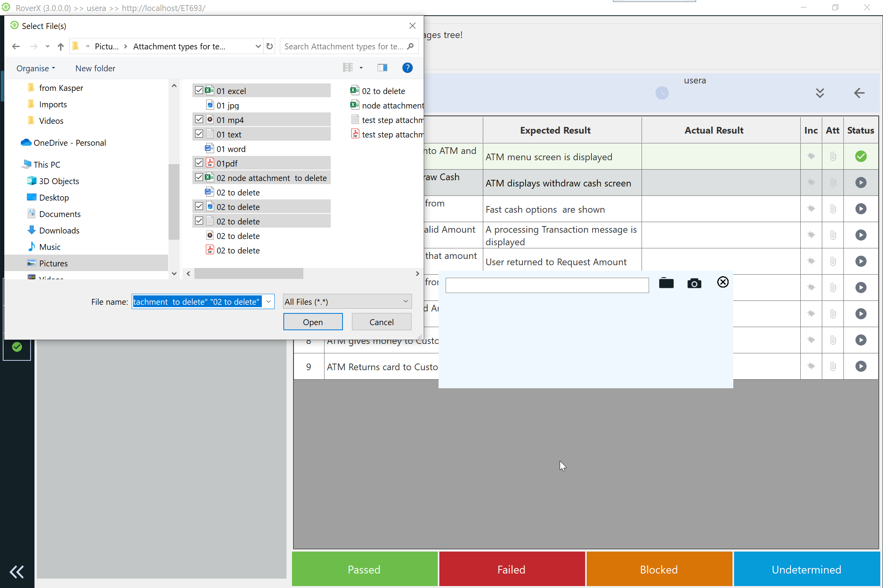This screenshot has width=883, height=588.
Task: Click collapse double-arrow icon at bottom left
Action: [17, 572]
